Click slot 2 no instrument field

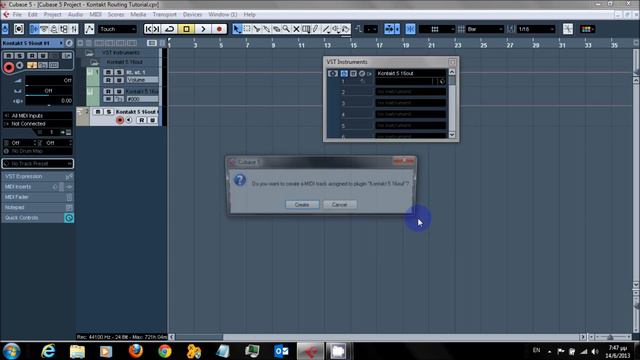410,92
